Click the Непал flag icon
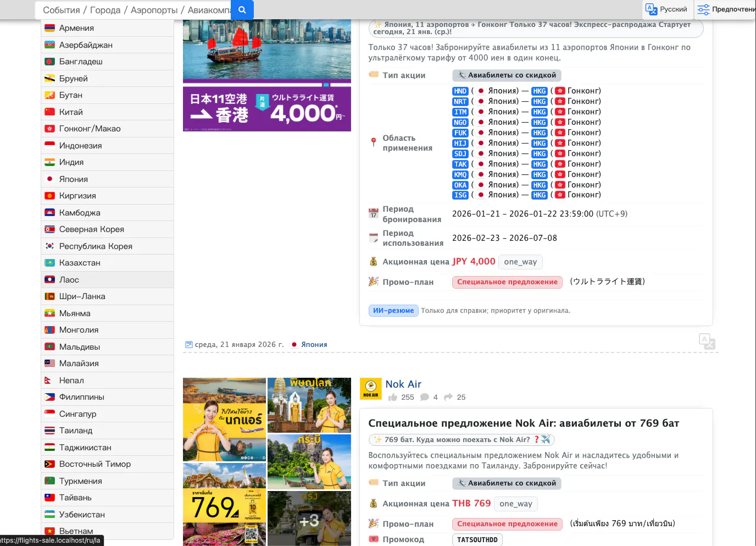This screenshot has height=546, width=756. click(x=48, y=380)
